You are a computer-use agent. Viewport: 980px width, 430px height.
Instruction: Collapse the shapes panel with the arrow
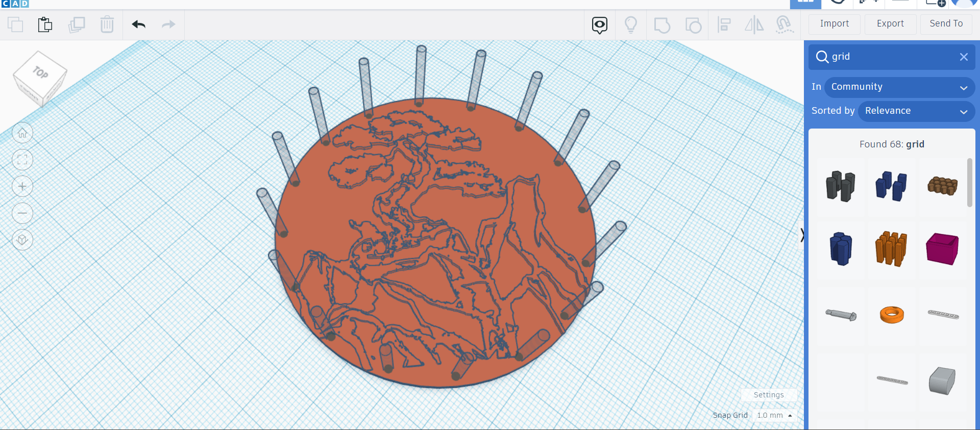(802, 235)
